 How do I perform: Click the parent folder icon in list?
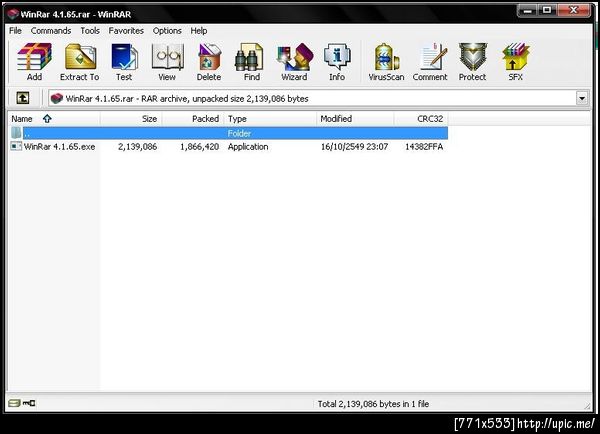16,133
